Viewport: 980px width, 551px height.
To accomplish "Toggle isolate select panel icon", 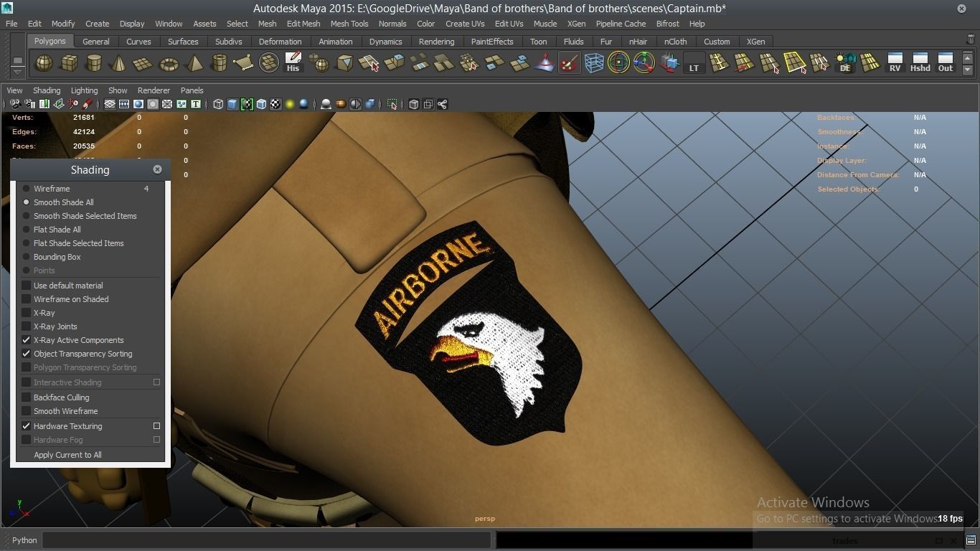I will click(392, 105).
